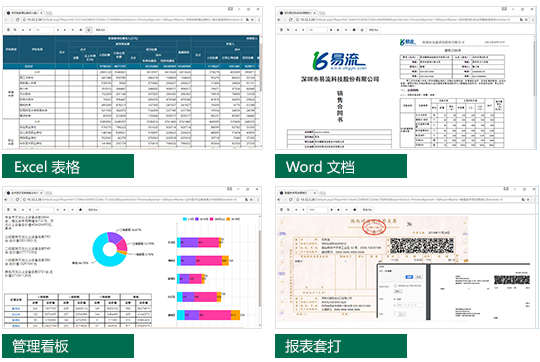The height and width of the screenshot is (362, 540).
Task: Select the all-pages radio option in the print dialog
Action: point(395,299)
